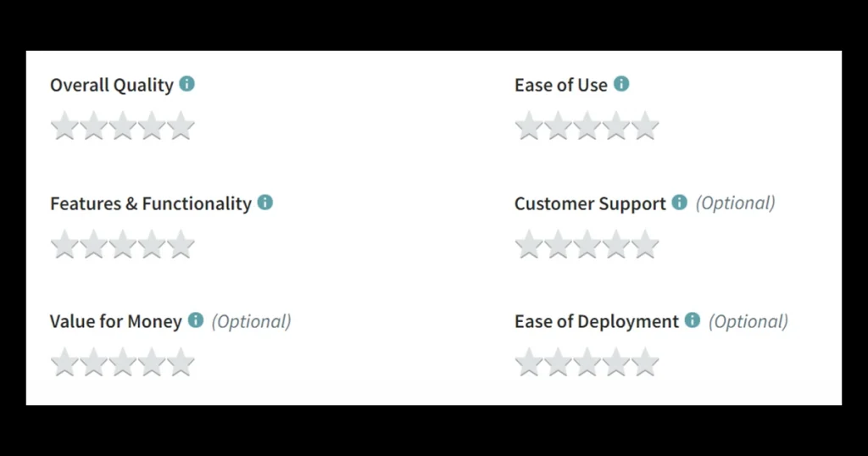Open Ease of Deployment info icon
Image resolution: width=868 pixels, height=456 pixels.
coord(693,320)
